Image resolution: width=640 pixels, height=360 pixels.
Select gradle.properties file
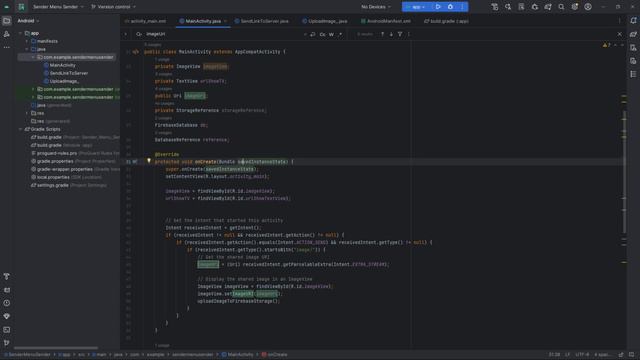[x=55, y=161]
